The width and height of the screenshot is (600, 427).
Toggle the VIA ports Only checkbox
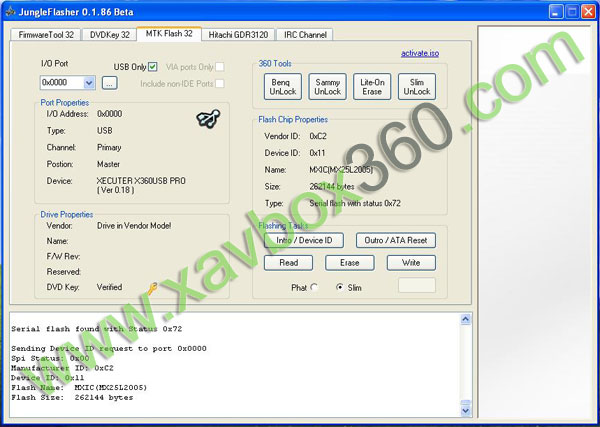tap(220, 67)
